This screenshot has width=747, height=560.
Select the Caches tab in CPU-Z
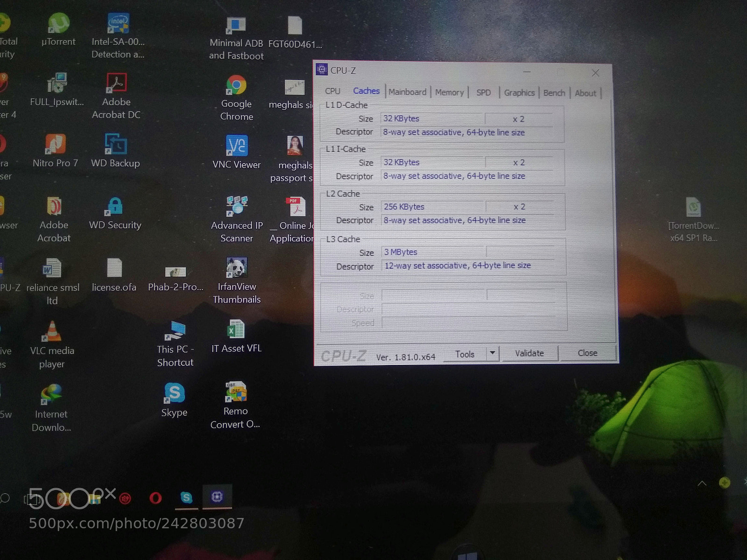point(366,91)
